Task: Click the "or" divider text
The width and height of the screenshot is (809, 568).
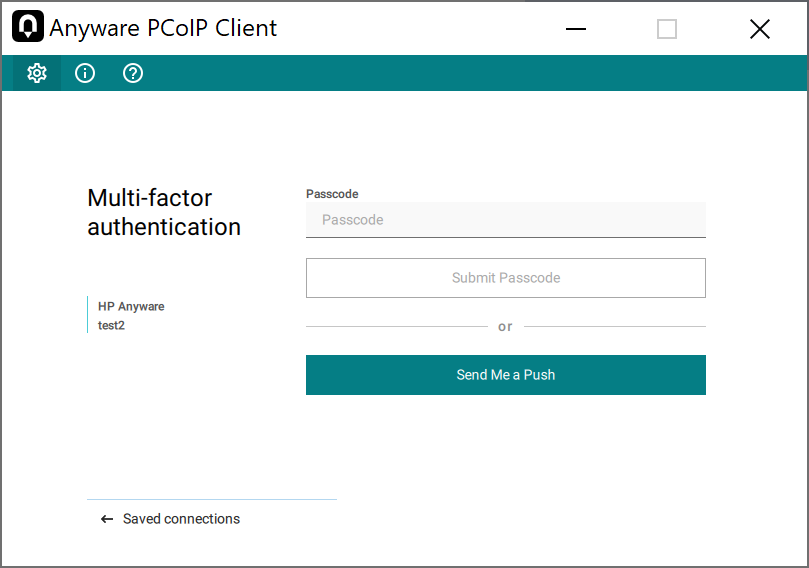Action: [505, 327]
